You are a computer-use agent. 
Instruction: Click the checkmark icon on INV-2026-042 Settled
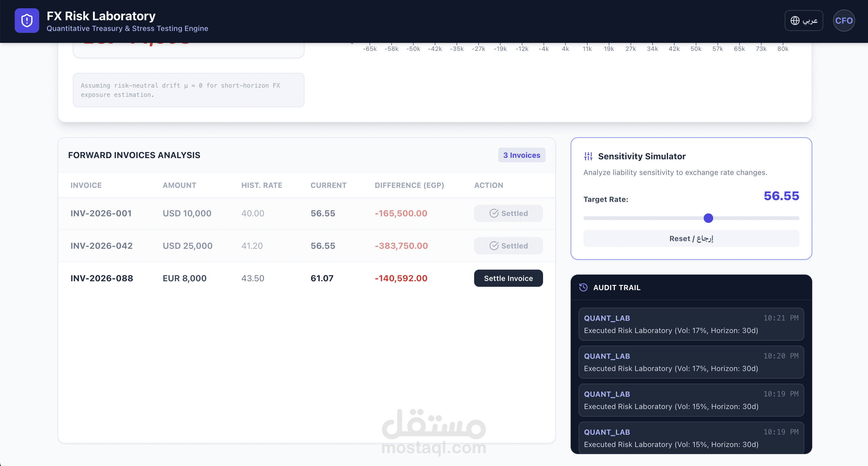coord(494,246)
